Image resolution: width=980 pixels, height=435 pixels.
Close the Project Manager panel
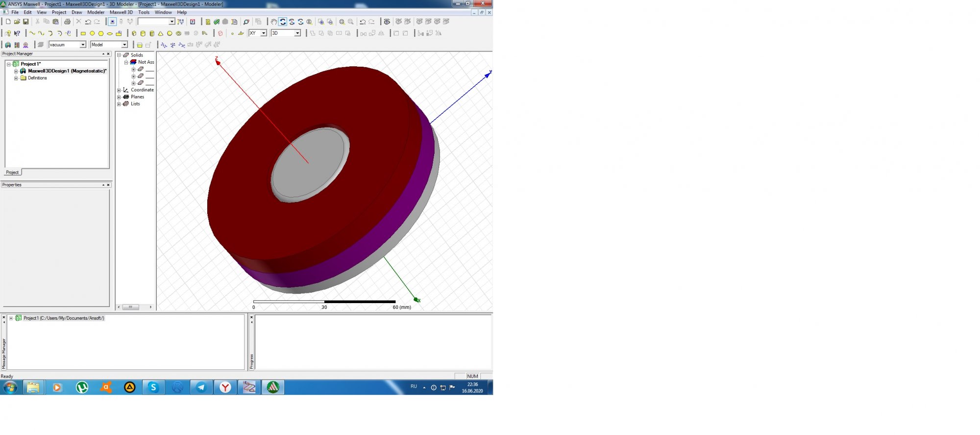coord(108,54)
